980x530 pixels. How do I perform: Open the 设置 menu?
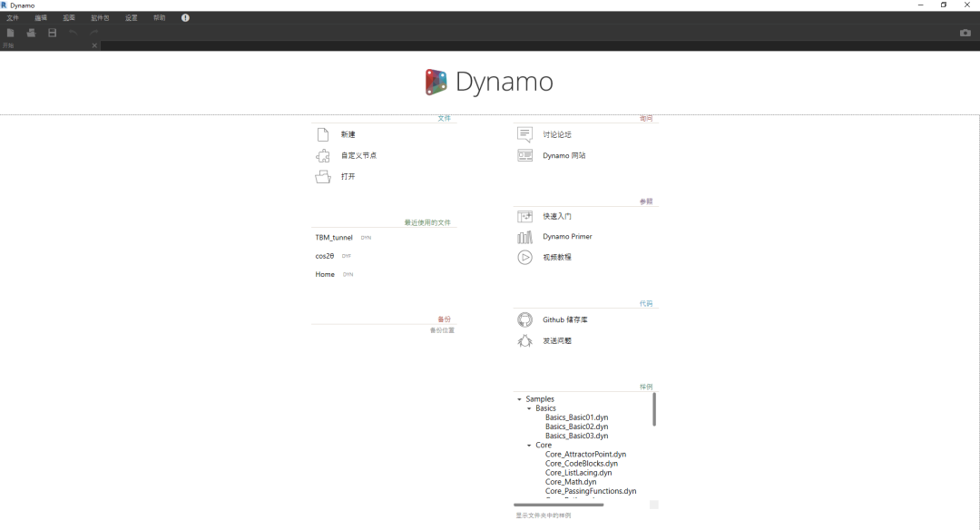click(x=132, y=18)
